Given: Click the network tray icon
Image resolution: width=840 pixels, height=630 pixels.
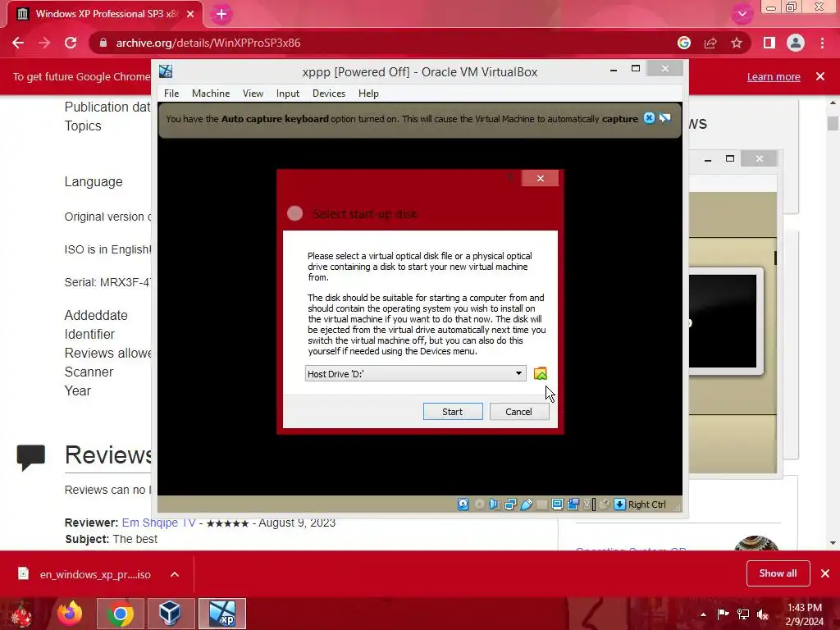Looking at the screenshot, I should [x=743, y=614].
